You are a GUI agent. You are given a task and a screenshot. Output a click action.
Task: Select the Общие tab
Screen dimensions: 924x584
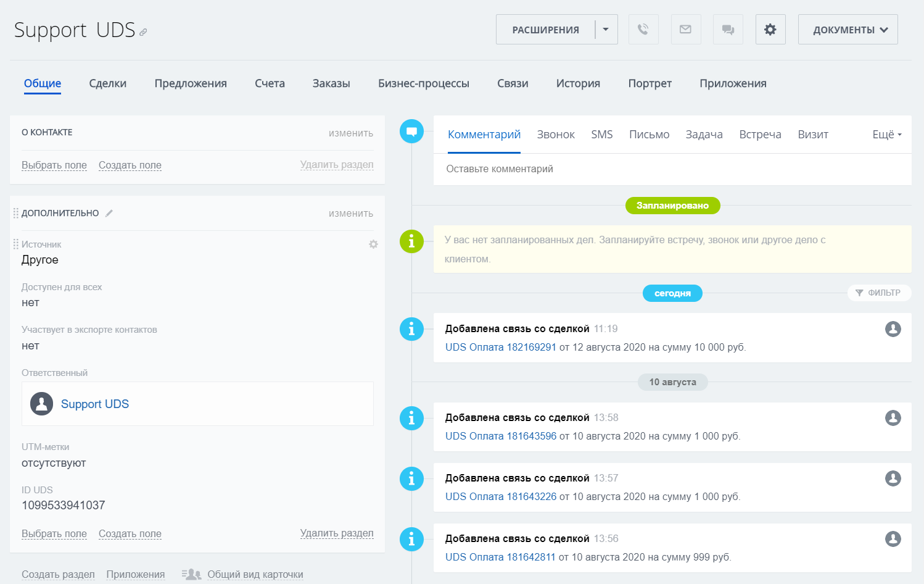tap(43, 83)
